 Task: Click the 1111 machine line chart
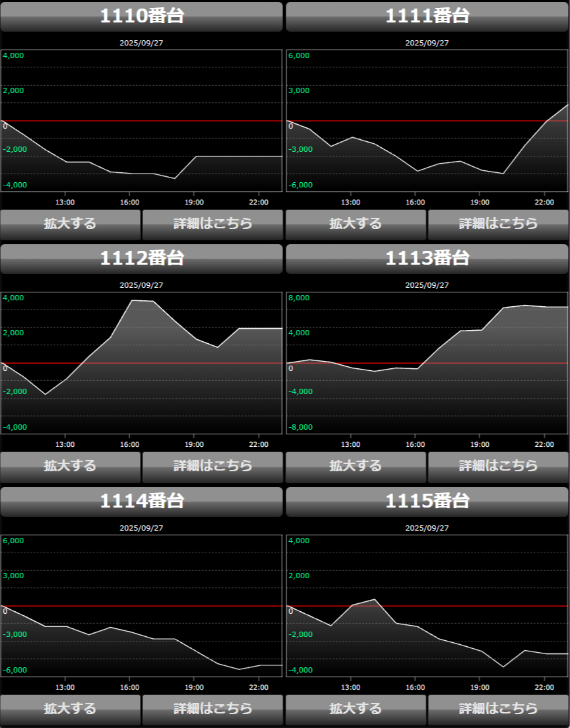coord(427,121)
